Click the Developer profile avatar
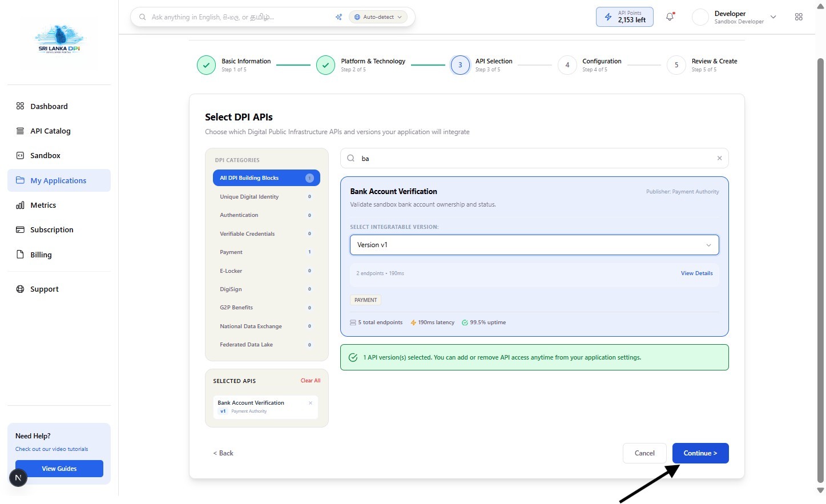Image resolution: width=826 pixels, height=504 pixels. click(x=700, y=17)
